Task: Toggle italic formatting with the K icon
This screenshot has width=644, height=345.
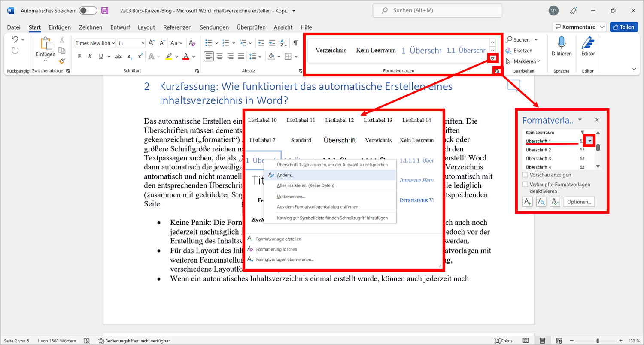Action: [x=90, y=56]
